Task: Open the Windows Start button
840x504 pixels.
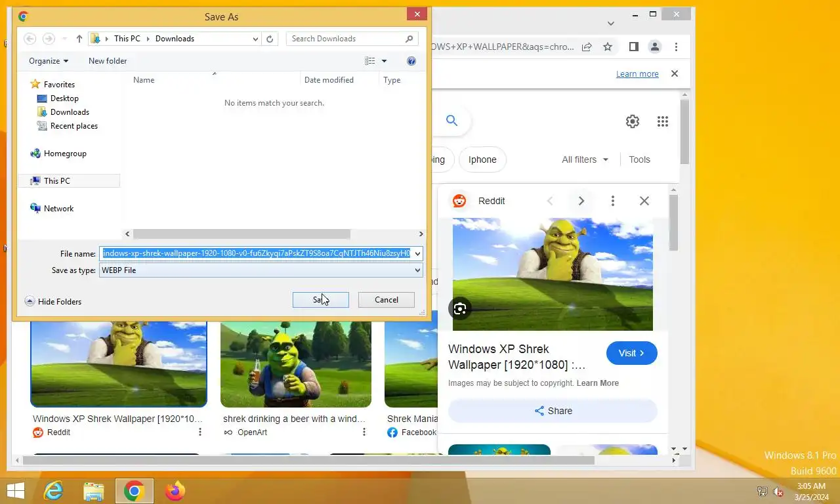Action: point(14,491)
